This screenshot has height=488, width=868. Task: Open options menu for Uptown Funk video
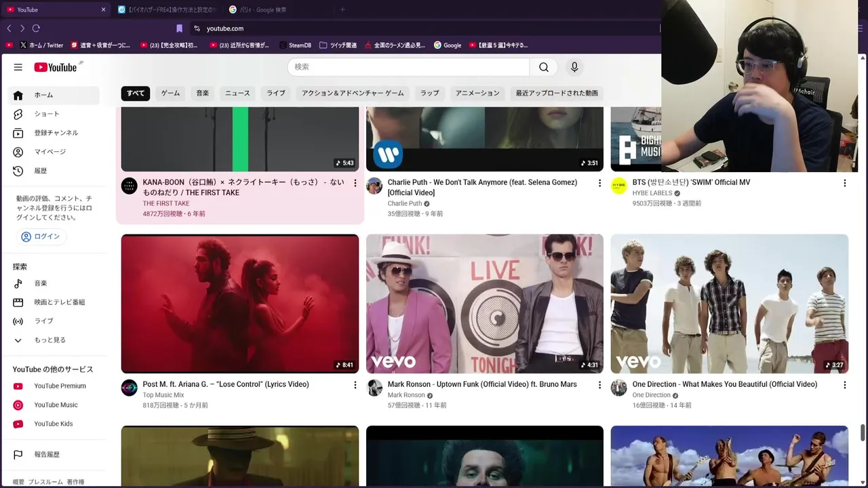point(599,385)
